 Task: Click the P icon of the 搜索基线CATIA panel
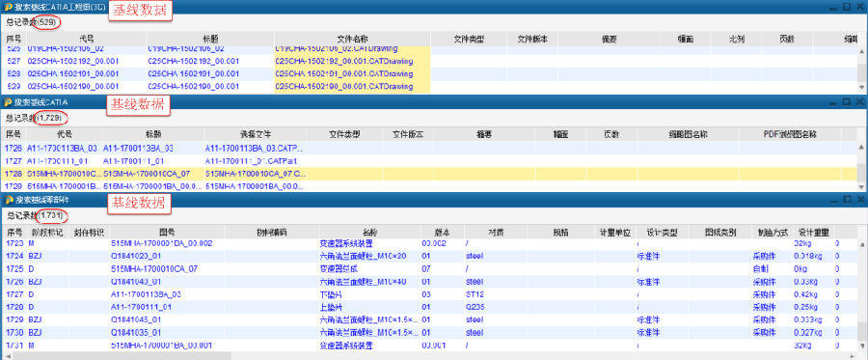click(x=9, y=102)
